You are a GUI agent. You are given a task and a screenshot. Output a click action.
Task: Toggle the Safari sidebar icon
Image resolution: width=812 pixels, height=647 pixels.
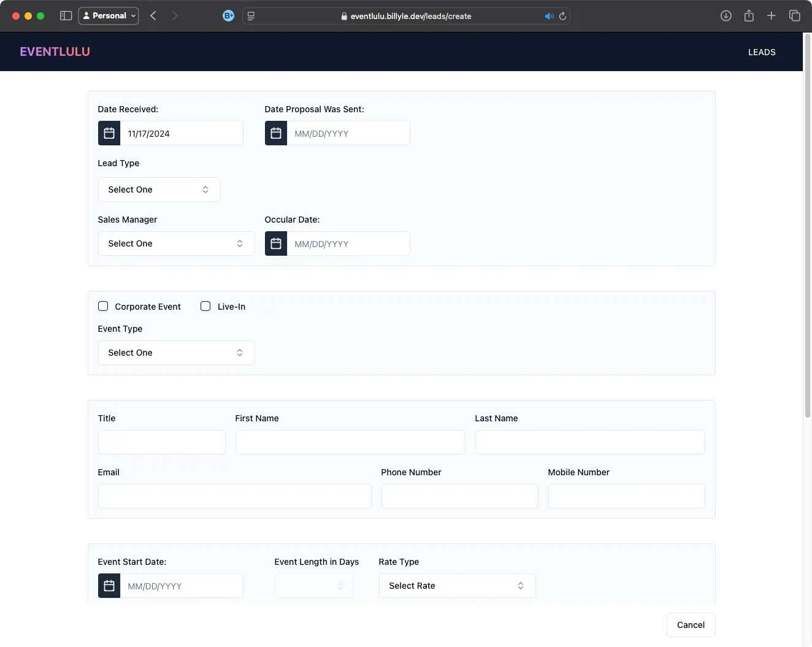click(66, 15)
